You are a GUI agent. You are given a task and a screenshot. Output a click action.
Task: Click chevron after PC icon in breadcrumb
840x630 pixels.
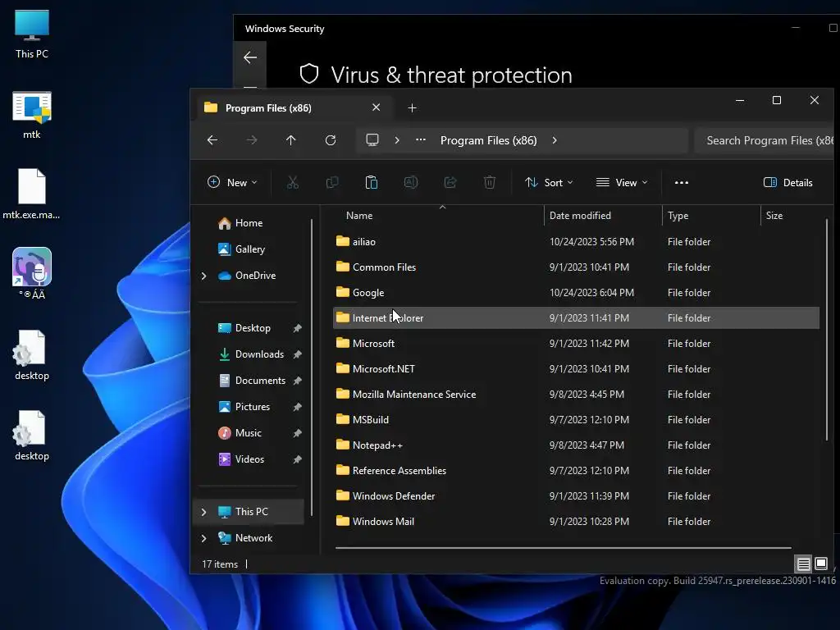[x=397, y=140]
